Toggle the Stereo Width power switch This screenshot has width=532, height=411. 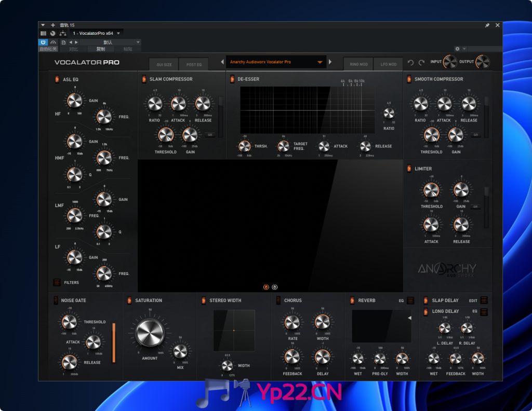tap(204, 300)
